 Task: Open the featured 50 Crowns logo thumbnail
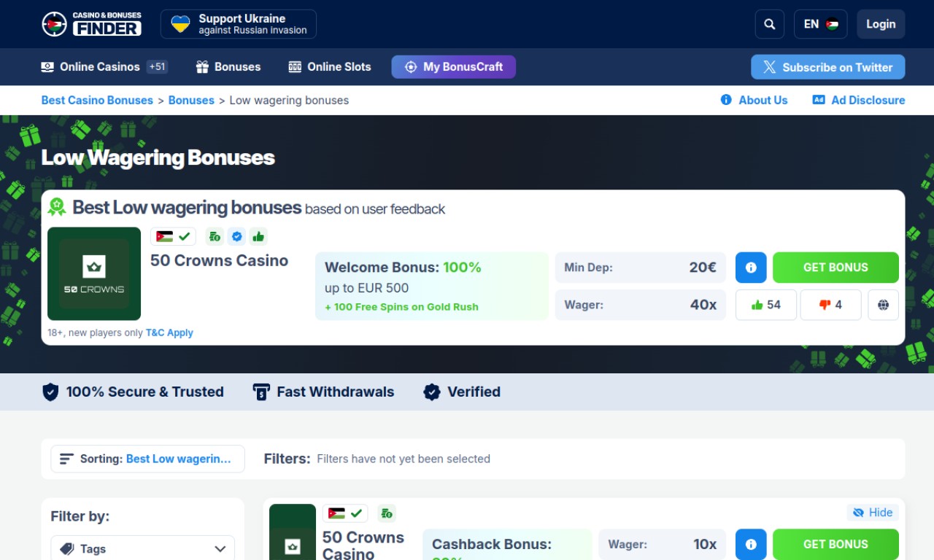coord(94,273)
